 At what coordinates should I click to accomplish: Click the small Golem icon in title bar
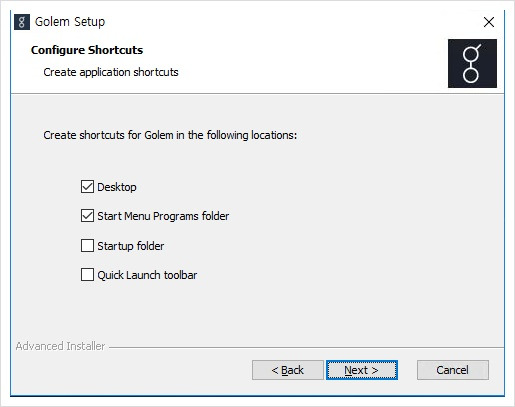click(x=22, y=22)
